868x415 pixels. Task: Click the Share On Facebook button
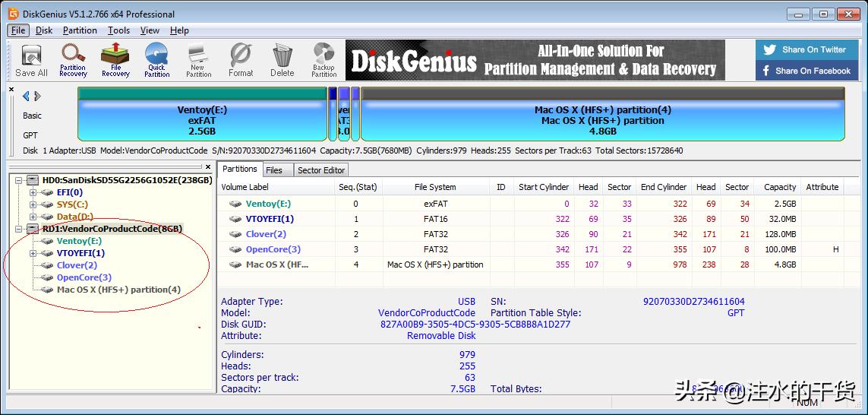[806, 71]
